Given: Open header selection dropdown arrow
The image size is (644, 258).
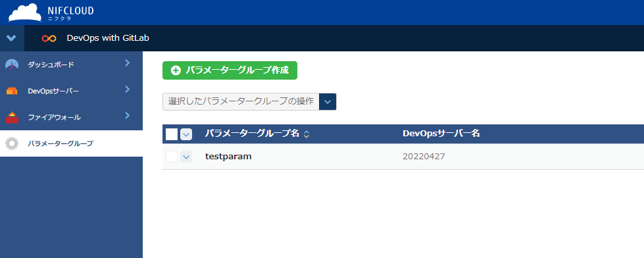Looking at the screenshot, I should [x=186, y=134].
